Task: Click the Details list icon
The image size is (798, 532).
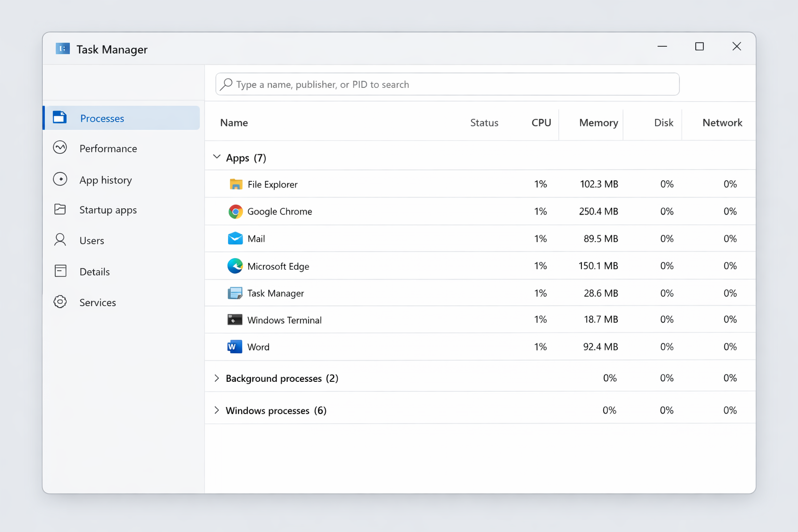Action: [60, 271]
